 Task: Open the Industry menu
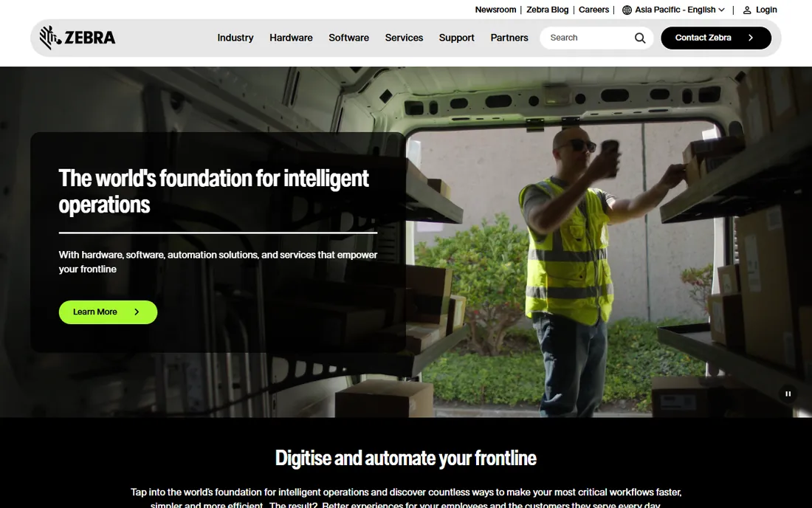(x=235, y=38)
